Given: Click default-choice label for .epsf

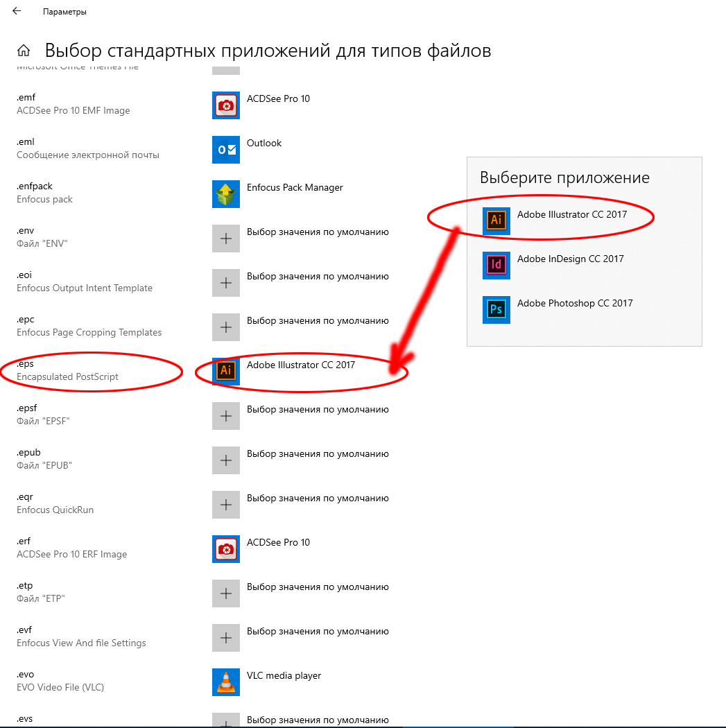Looking at the screenshot, I should [318, 410].
